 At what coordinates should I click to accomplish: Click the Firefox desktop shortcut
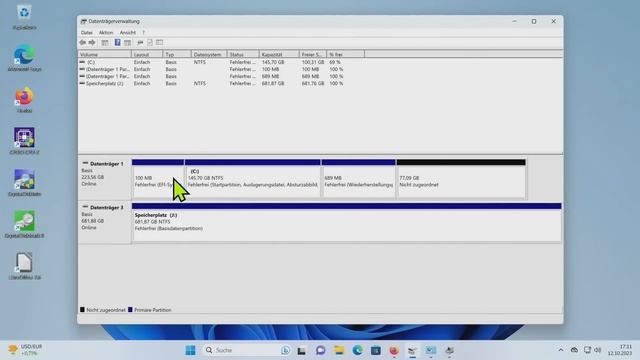[x=24, y=100]
